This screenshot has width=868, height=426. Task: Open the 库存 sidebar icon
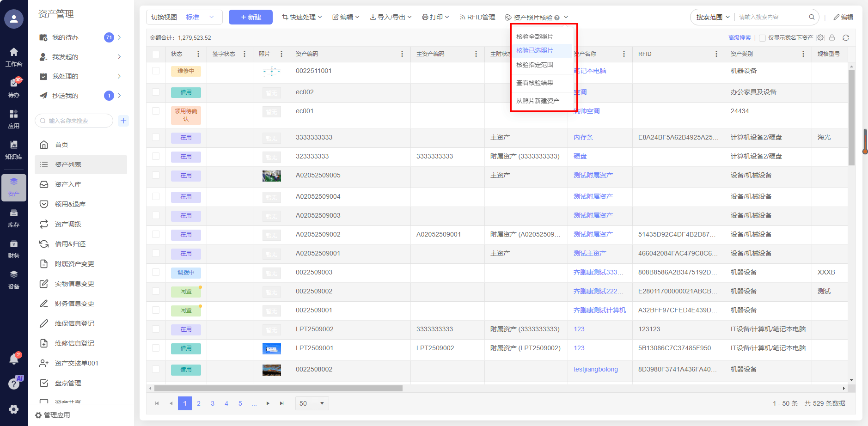(14, 218)
